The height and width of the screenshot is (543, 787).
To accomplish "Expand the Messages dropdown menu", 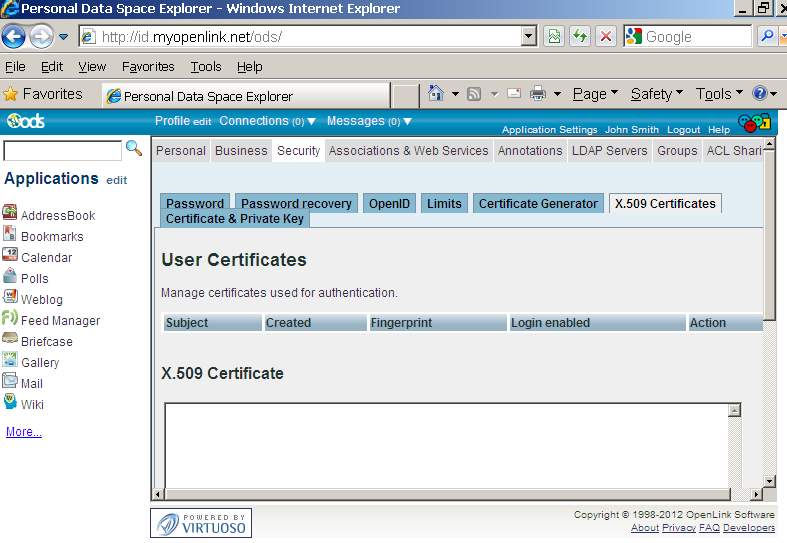I will coord(407,122).
